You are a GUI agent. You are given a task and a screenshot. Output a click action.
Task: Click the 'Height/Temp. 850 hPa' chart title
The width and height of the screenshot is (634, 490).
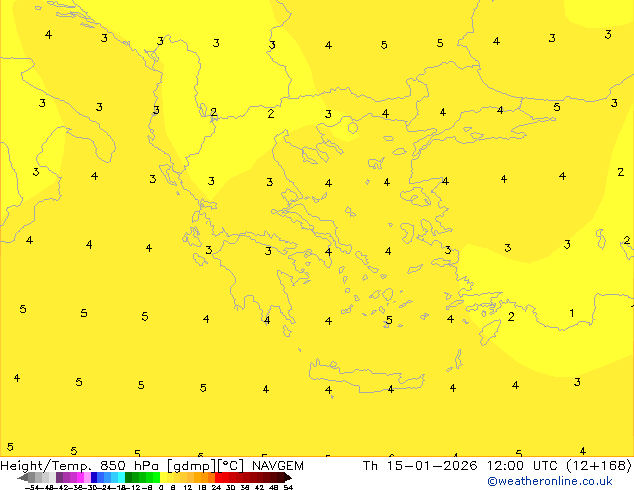[80, 466]
